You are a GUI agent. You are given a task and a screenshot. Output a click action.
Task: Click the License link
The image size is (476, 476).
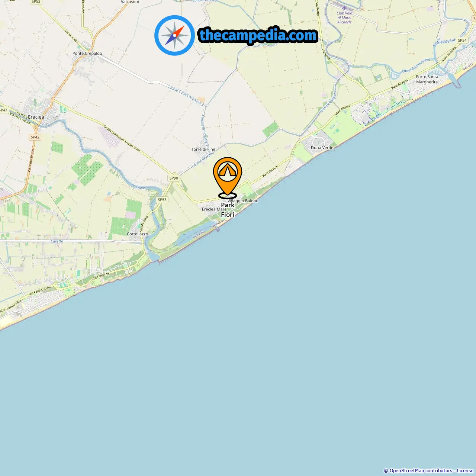(465, 470)
